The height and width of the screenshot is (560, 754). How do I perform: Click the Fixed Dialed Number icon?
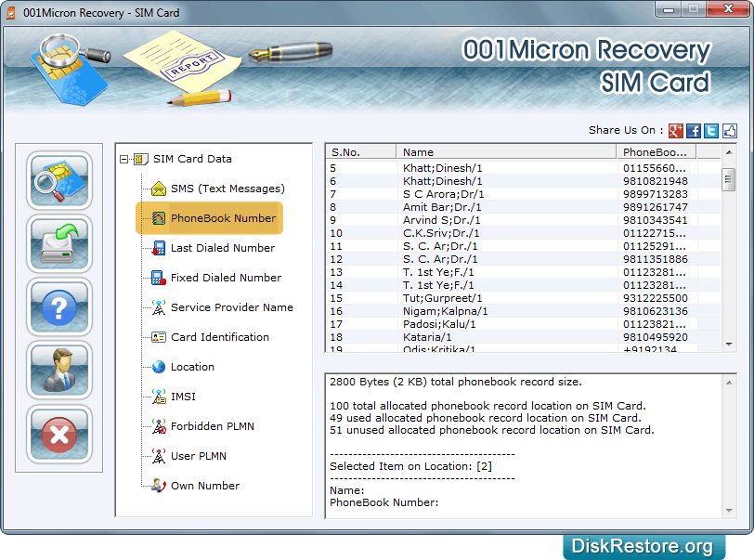click(159, 278)
